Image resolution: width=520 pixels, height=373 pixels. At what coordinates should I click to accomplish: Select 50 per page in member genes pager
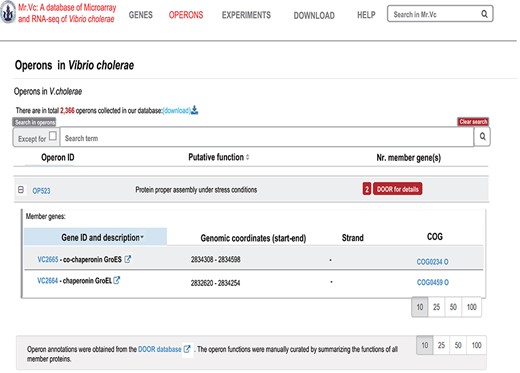[x=453, y=307]
